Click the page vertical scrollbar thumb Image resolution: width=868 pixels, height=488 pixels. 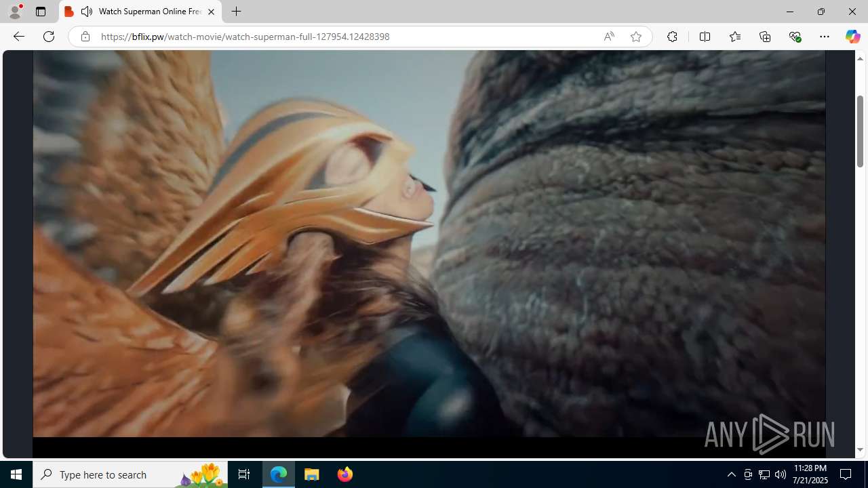tap(860, 131)
